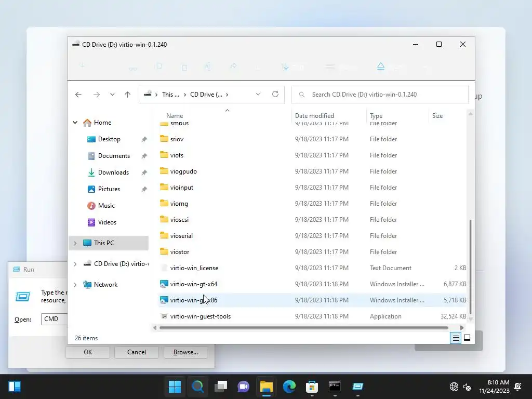
Task: Go back with the Back arrow
Action: point(78,95)
